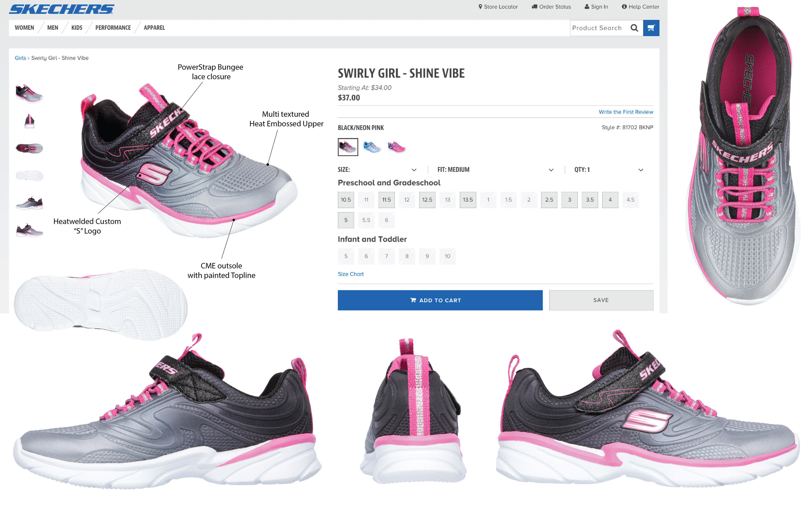Click the $37.00 price
Viewport: 812px width, 525px height.
coord(349,98)
